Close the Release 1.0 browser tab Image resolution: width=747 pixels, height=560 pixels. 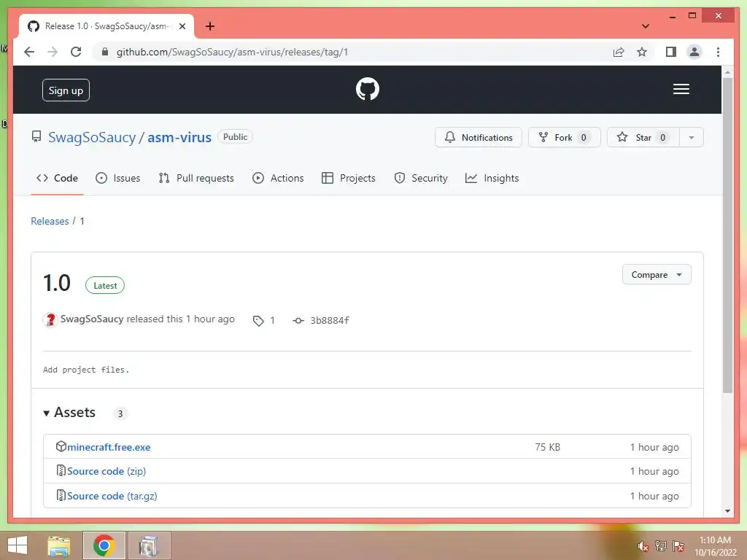(182, 26)
